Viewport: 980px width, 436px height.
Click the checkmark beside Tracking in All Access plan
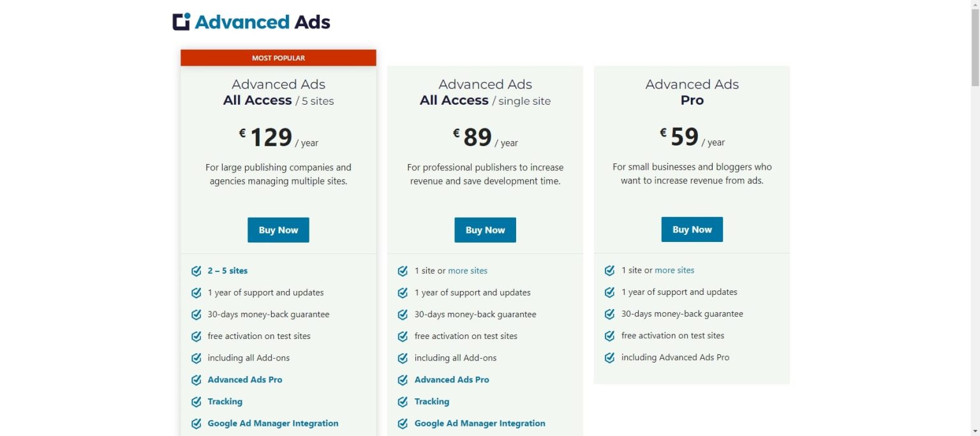click(196, 402)
